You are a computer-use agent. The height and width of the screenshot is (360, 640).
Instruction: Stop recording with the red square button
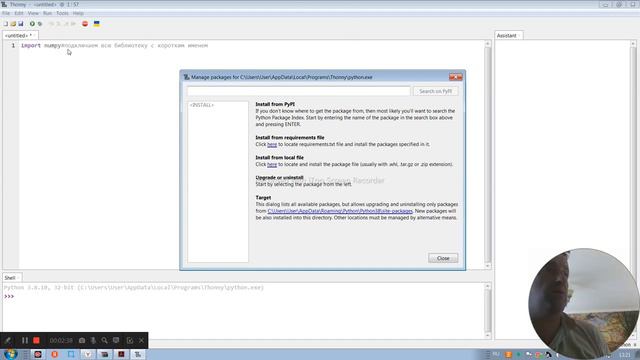pos(36,340)
